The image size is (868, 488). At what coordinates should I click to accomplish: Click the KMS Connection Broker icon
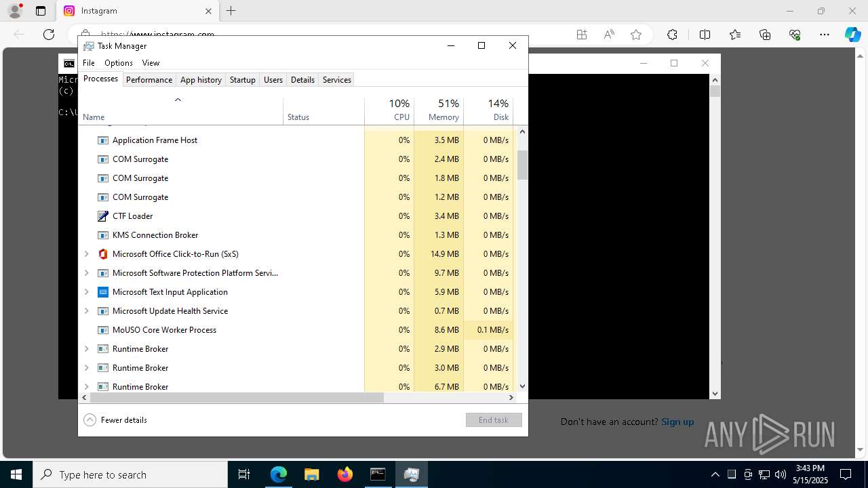(x=103, y=235)
